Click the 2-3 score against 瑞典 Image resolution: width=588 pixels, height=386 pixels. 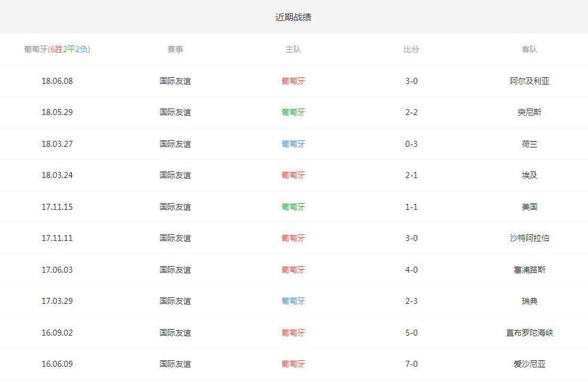point(411,301)
